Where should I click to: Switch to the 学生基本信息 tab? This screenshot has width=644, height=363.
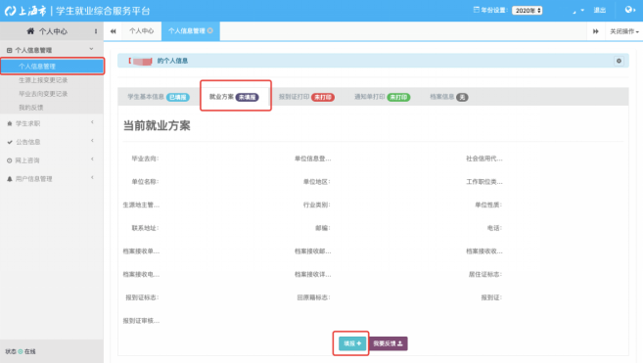pyautogui.click(x=159, y=97)
